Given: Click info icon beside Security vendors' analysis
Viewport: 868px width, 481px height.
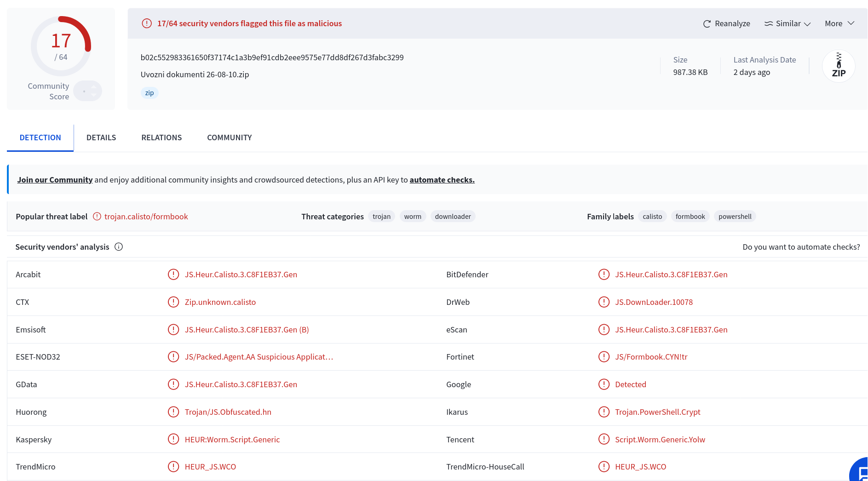Looking at the screenshot, I should pyautogui.click(x=119, y=247).
